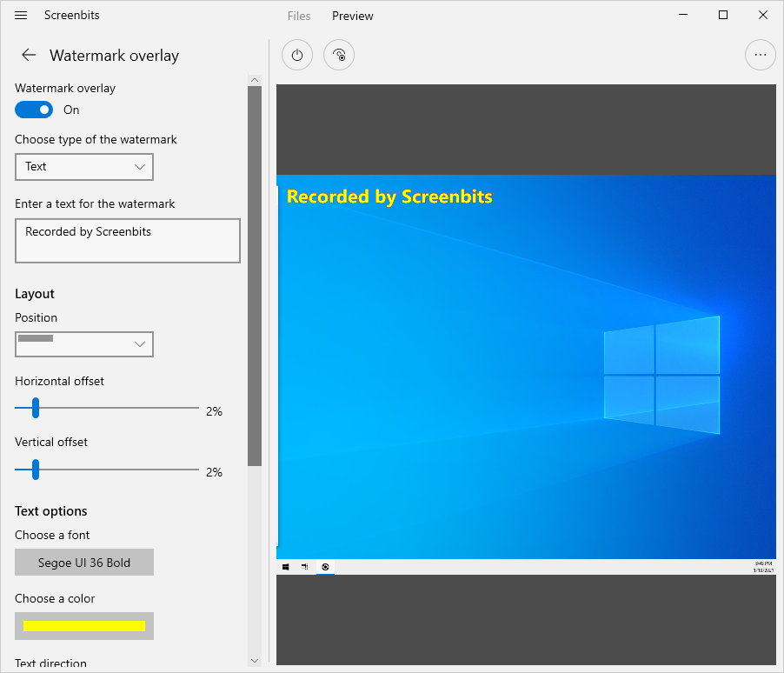
Task: Click the scrollbar up arrow
Action: 255,80
